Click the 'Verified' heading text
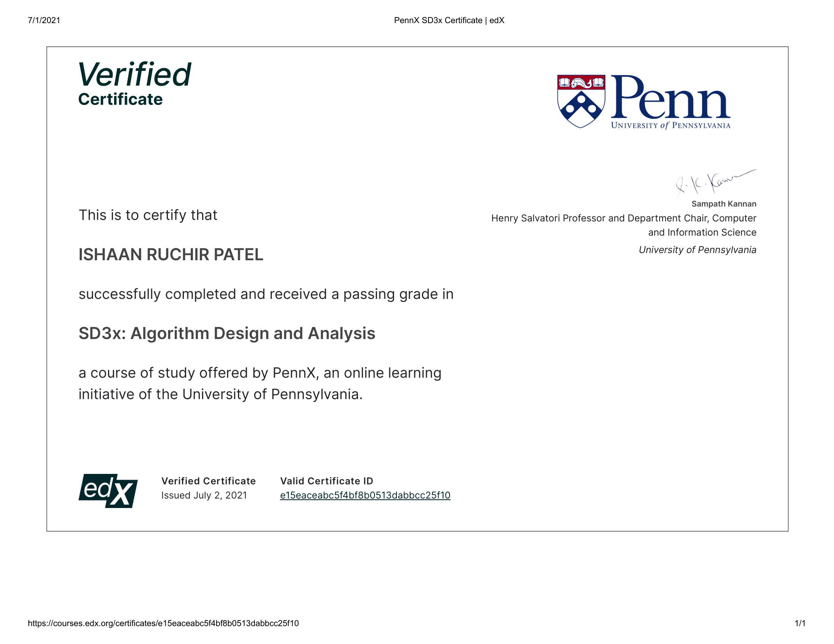Viewport: 834px width, 644px height. coord(135,74)
